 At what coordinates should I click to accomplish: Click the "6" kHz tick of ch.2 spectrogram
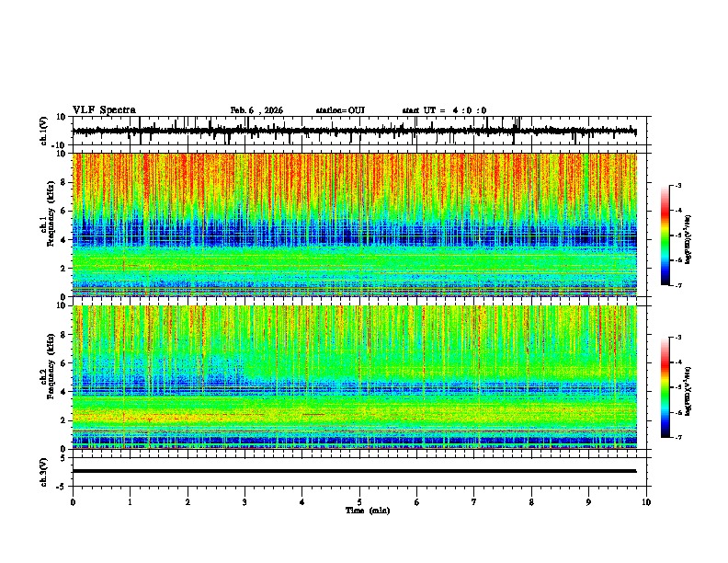64,362
